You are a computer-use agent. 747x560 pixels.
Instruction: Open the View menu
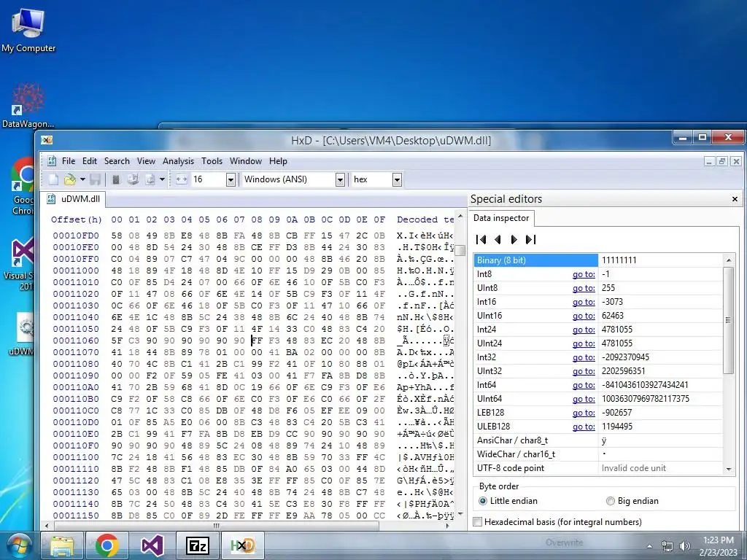(146, 161)
